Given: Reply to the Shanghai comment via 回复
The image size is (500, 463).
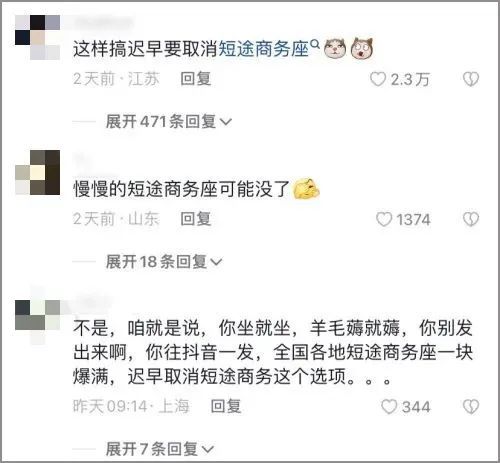Looking at the screenshot, I should pyautogui.click(x=226, y=406).
